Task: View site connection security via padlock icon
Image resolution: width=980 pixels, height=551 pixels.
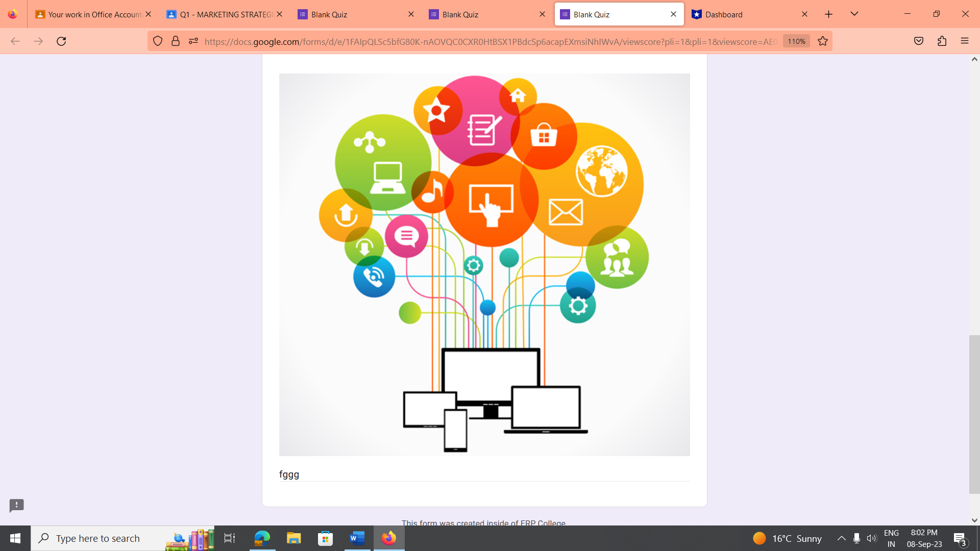Action: (x=176, y=41)
